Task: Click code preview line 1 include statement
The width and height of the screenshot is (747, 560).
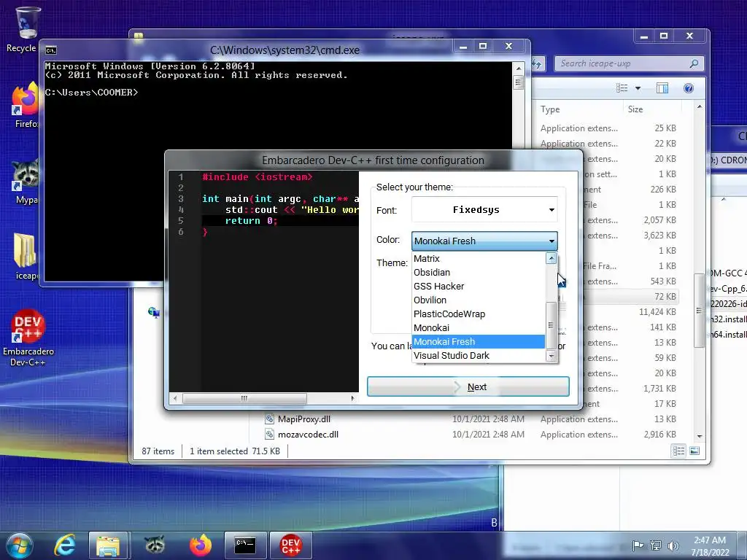Action: pos(258,176)
